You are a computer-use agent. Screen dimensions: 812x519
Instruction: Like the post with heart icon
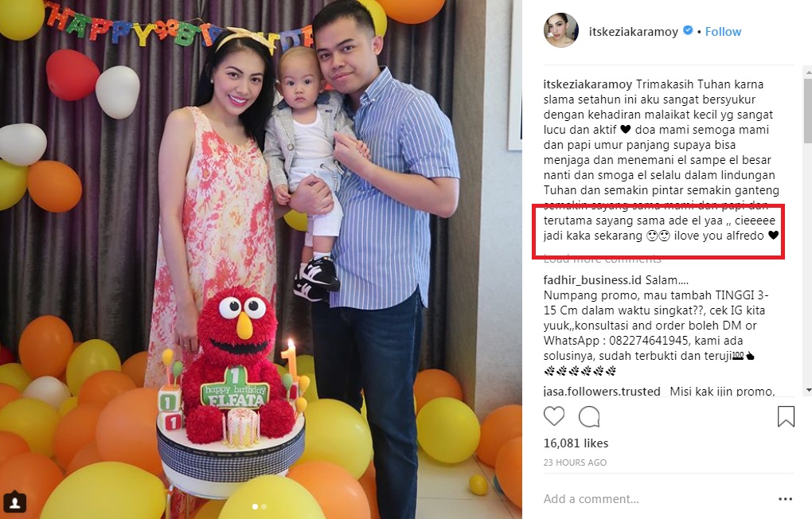(x=553, y=416)
